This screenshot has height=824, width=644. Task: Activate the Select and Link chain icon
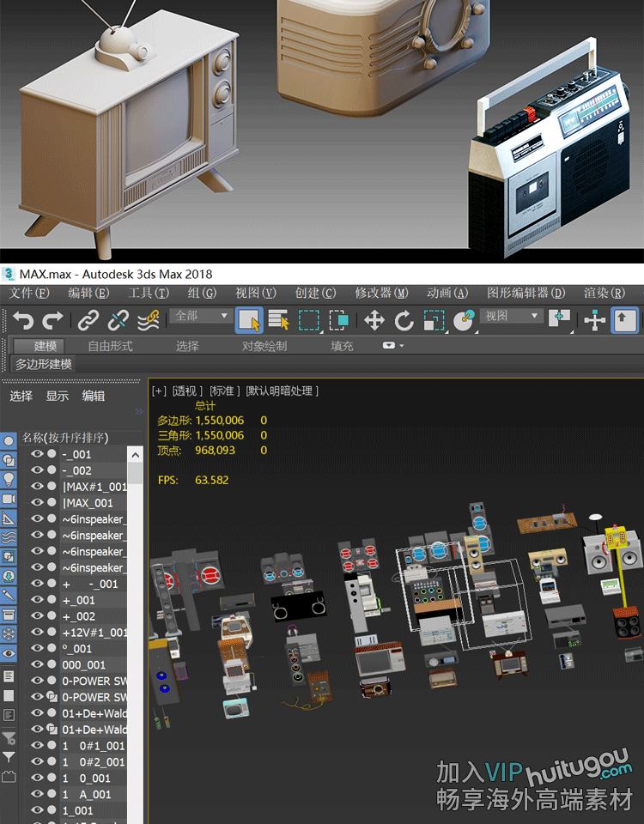point(88,321)
